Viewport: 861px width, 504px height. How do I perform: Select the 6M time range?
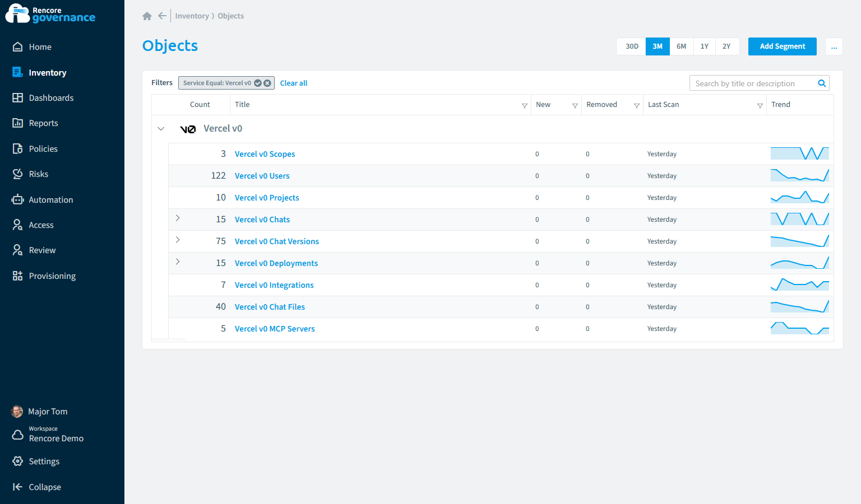coord(681,46)
